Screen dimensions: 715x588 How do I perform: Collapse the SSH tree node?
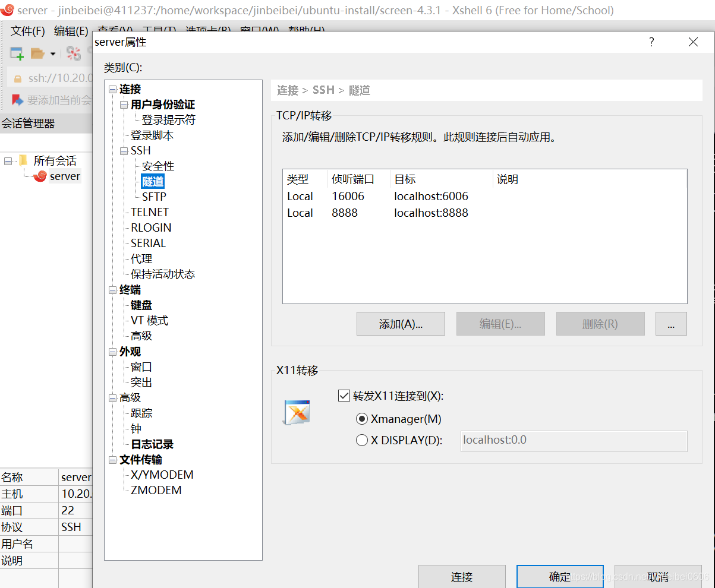pos(124,151)
